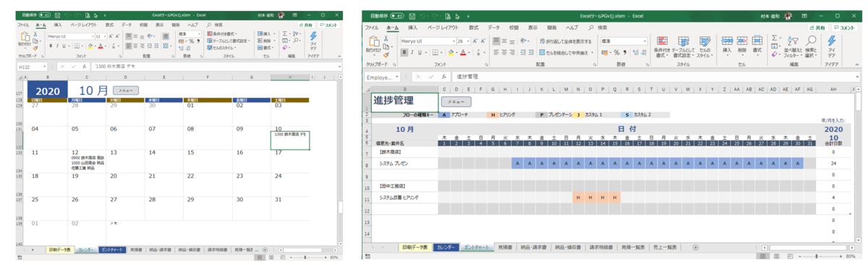
Task: Select カレンダー sheet tab in right window
Action: pyautogui.click(x=446, y=247)
